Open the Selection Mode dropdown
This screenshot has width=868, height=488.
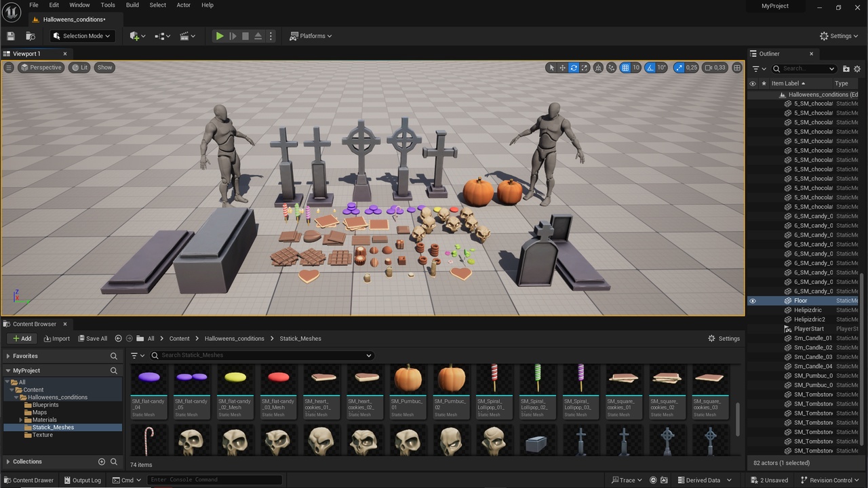coord(82,36)
